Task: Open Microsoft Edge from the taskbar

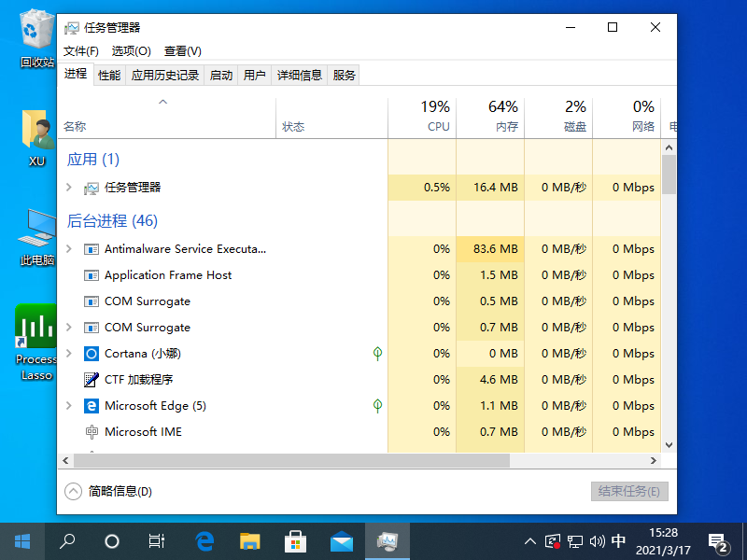Action: (x=204, y=540)
